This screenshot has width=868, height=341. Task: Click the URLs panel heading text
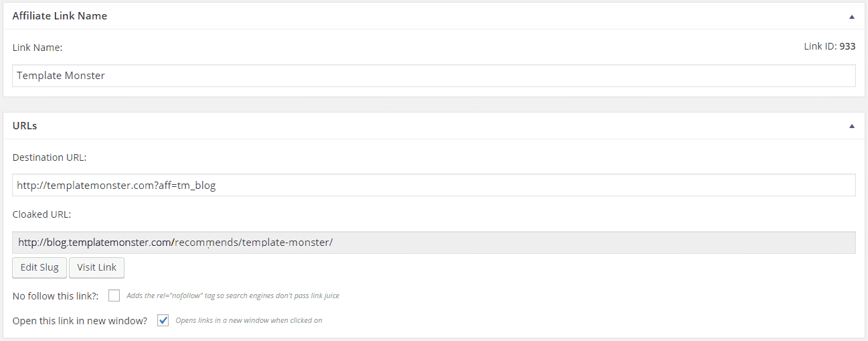coord(25,126)
